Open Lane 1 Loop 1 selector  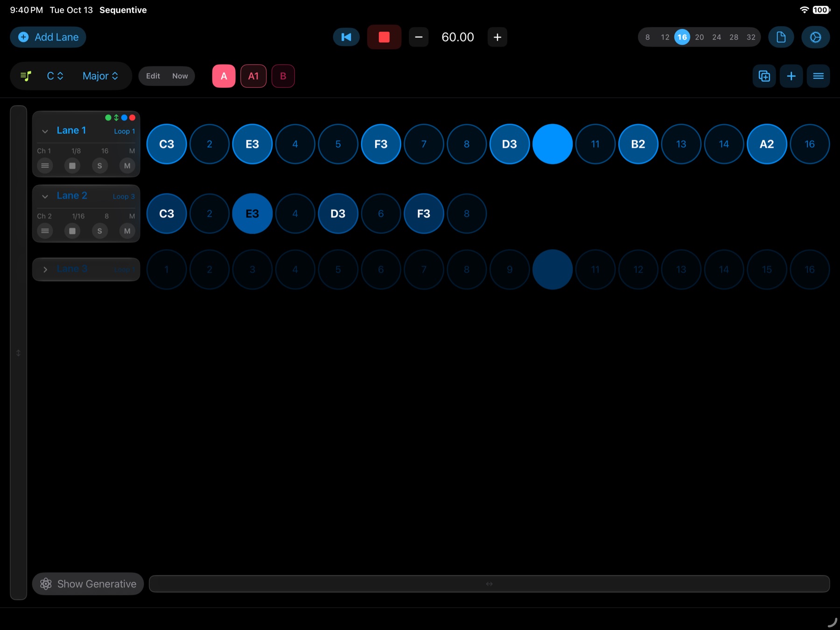(x=125, y=131)
